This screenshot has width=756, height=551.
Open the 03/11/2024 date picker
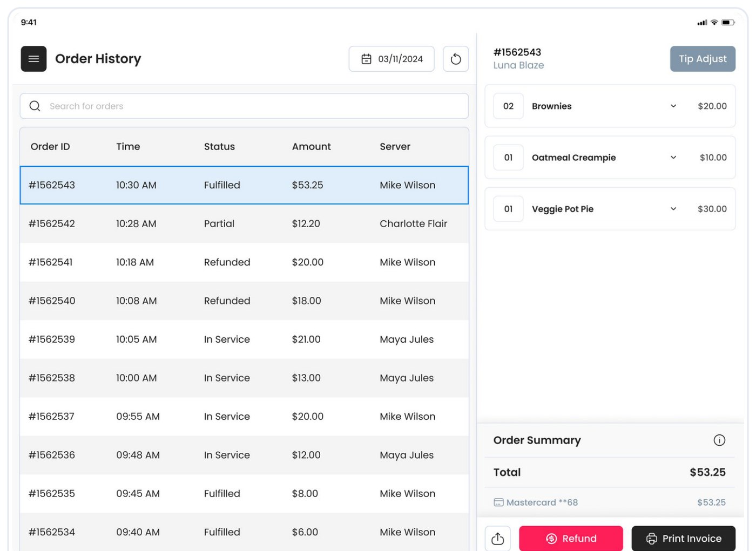391,59
